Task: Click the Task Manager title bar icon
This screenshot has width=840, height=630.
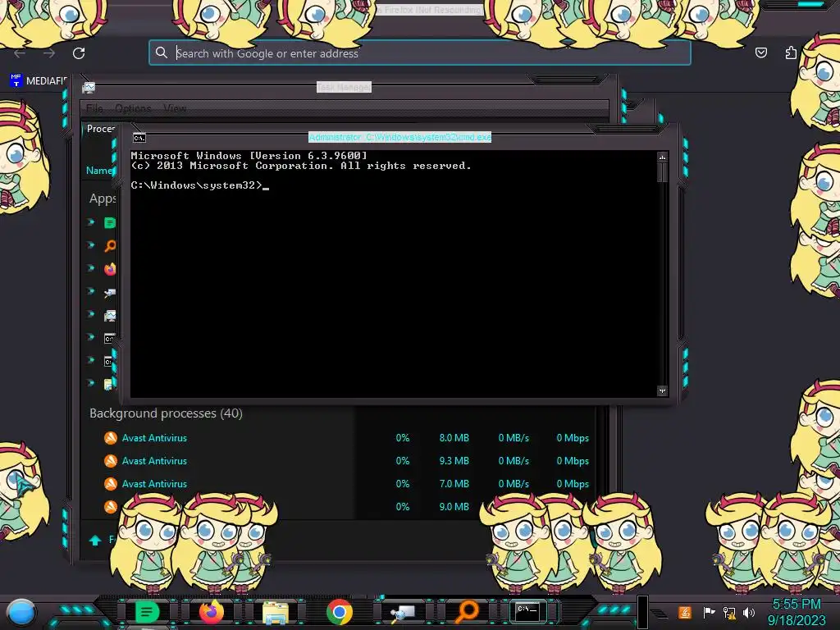Action: click(89, 87)
